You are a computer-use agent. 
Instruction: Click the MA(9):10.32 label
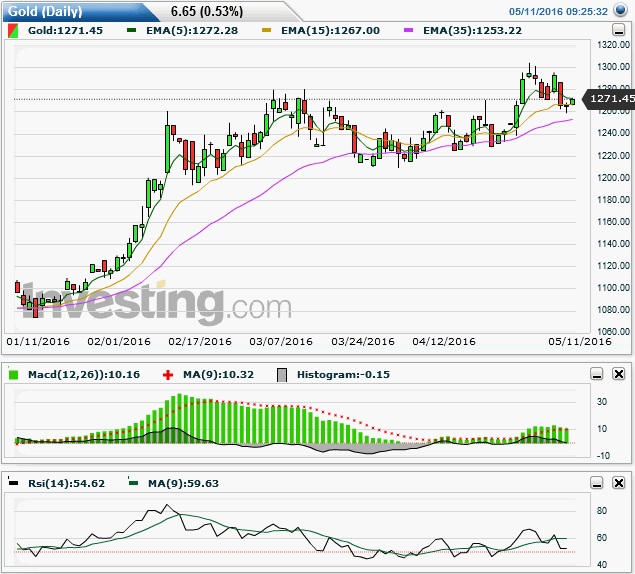tap(218, 375)
